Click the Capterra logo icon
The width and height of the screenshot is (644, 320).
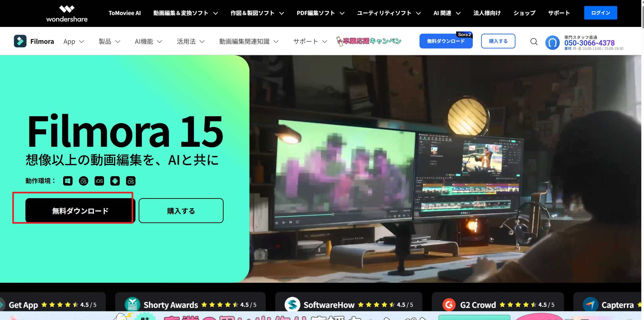pos(590,304)
